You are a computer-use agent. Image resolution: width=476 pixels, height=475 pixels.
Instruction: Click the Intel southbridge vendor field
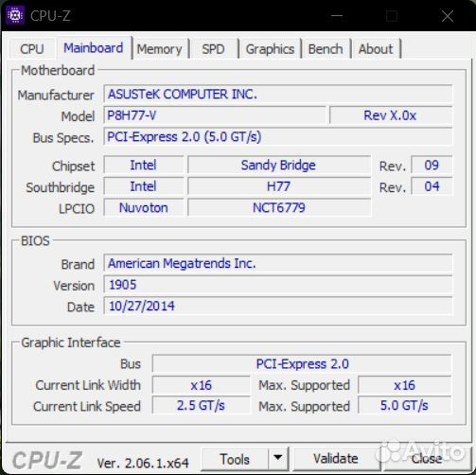tap(144, 186)
